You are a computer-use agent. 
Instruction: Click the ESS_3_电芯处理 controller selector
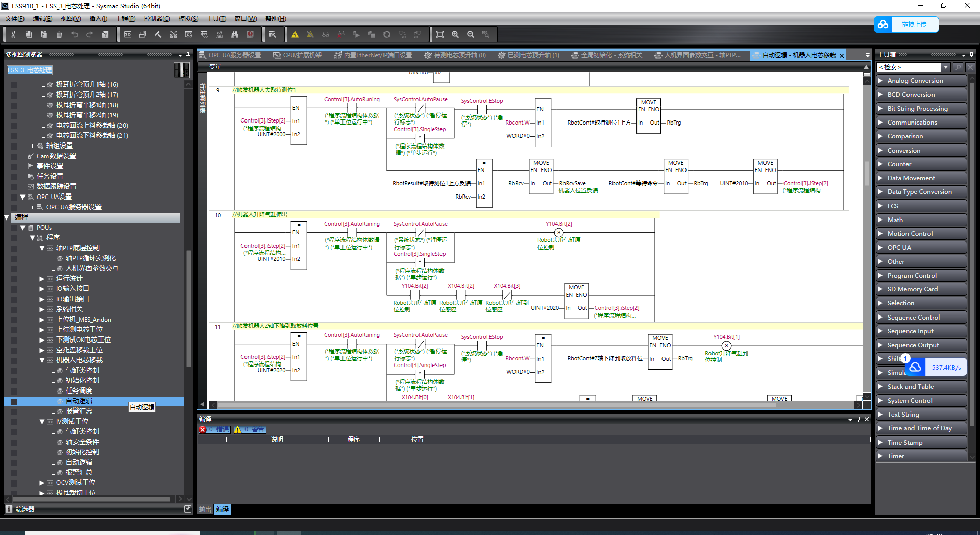pyautogui.click(x=30, y=70)
